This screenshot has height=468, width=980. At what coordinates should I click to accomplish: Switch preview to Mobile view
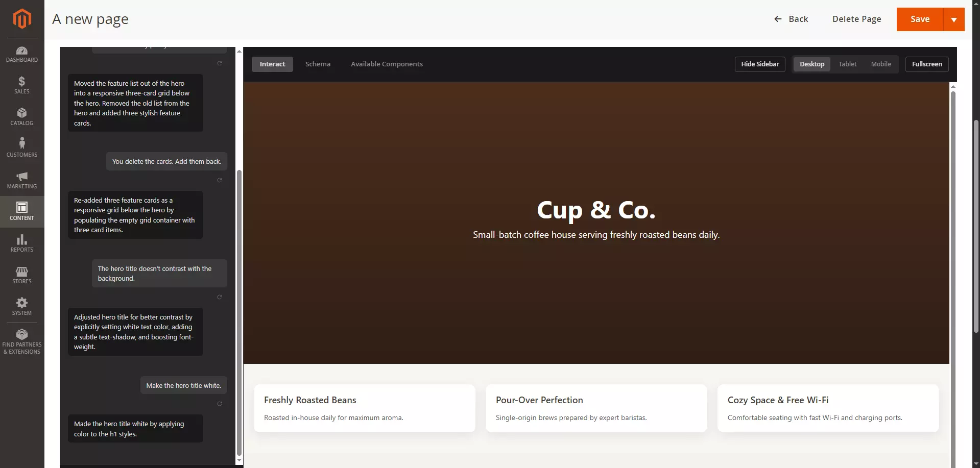coord(881,64)
